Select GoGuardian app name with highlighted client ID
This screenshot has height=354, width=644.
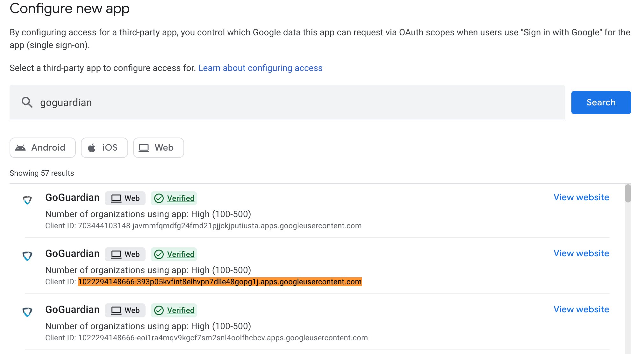coord(72,254)
